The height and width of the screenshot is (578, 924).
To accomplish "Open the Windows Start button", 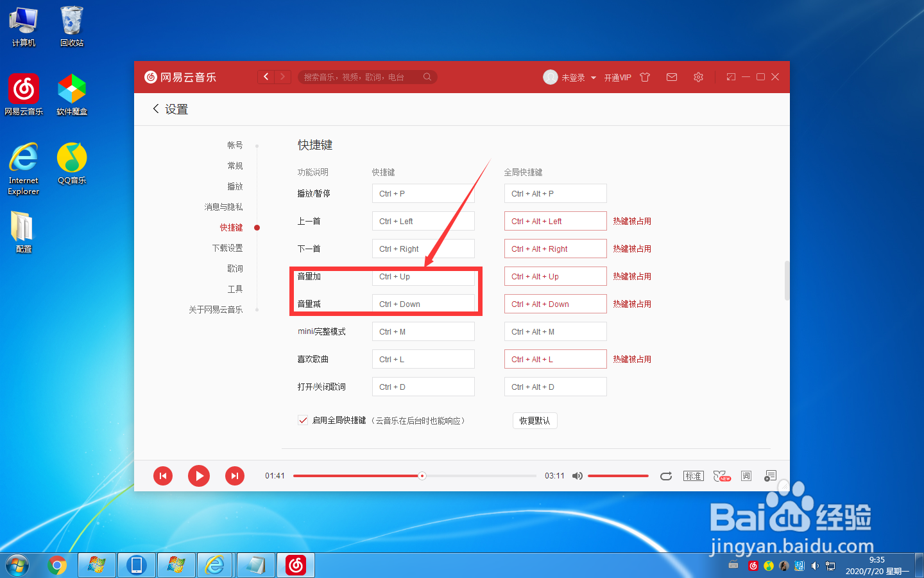I will (17, 566).
